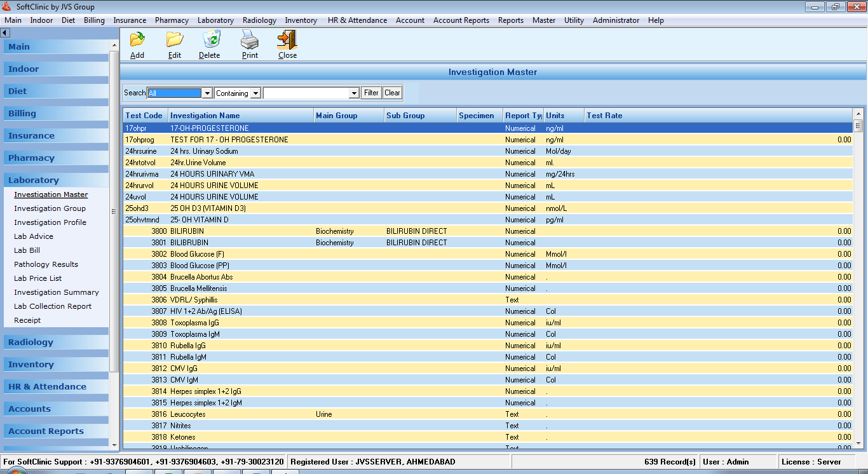Click the Add icon to create new investigation

click(x=137, y=44)
